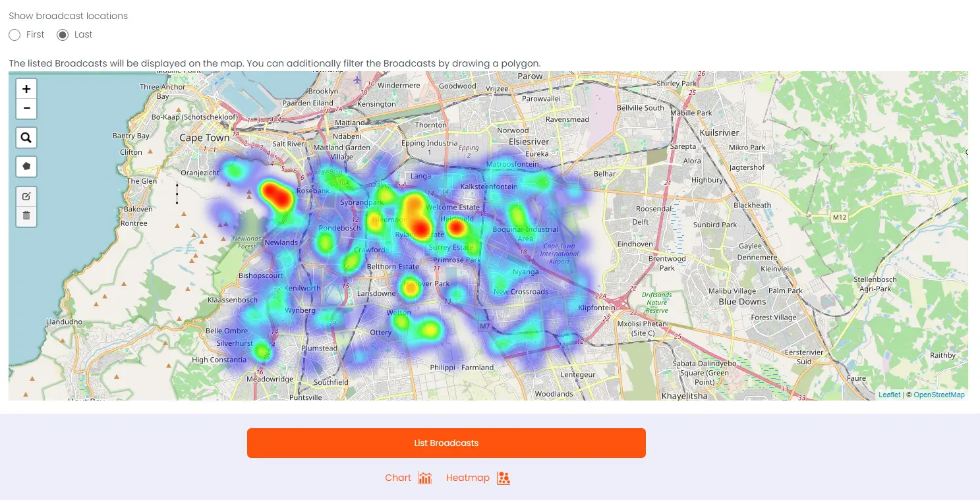980x500 pixels.
Task: Switch to the Chart view
Action: tap(398, 478)
